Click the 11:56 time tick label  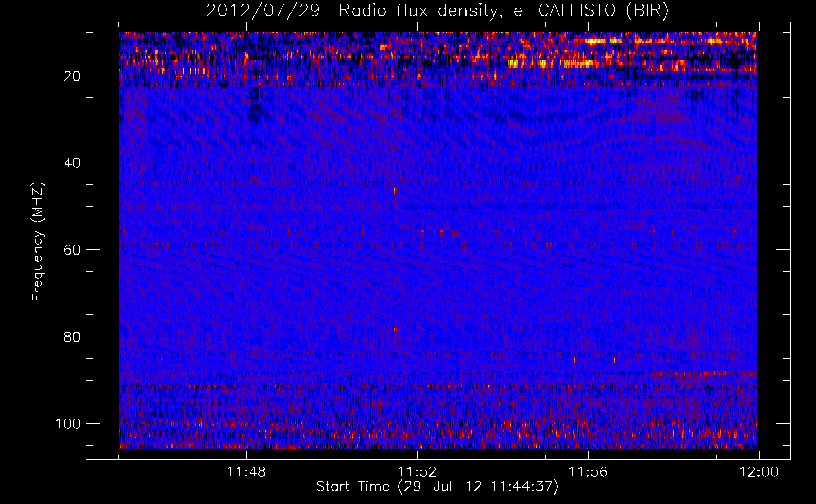(x=588, y=472)
